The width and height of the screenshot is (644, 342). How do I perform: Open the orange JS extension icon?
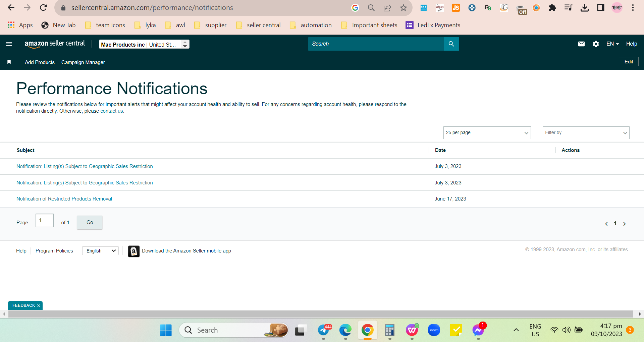coord(456,8)
